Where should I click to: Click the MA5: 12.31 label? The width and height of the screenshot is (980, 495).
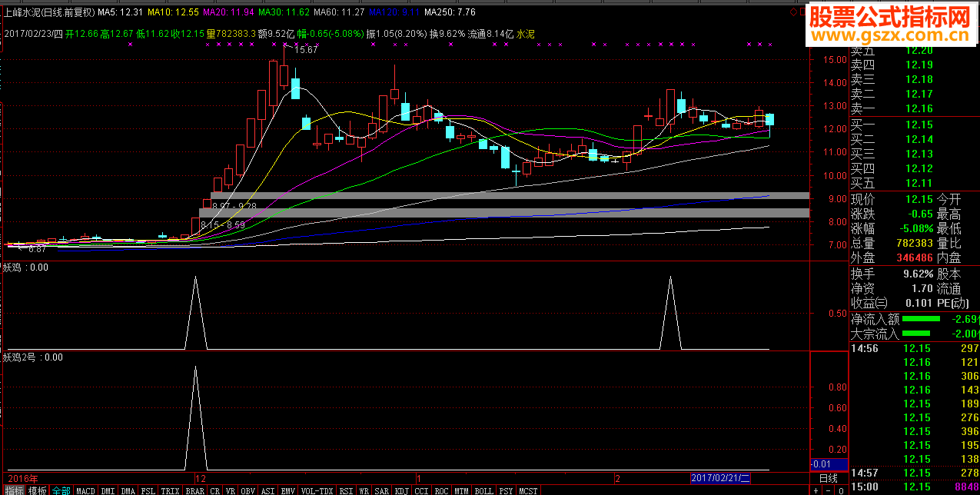[121, 12]
